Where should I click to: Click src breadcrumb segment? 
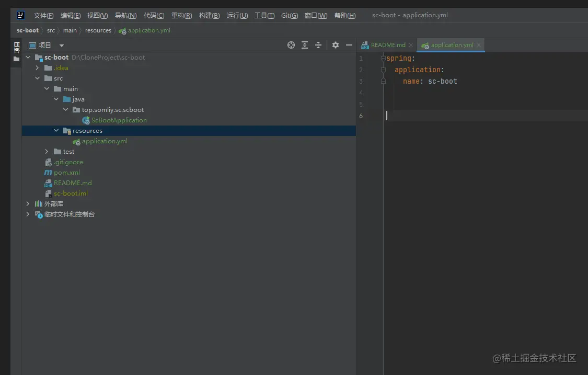point(51,30)
